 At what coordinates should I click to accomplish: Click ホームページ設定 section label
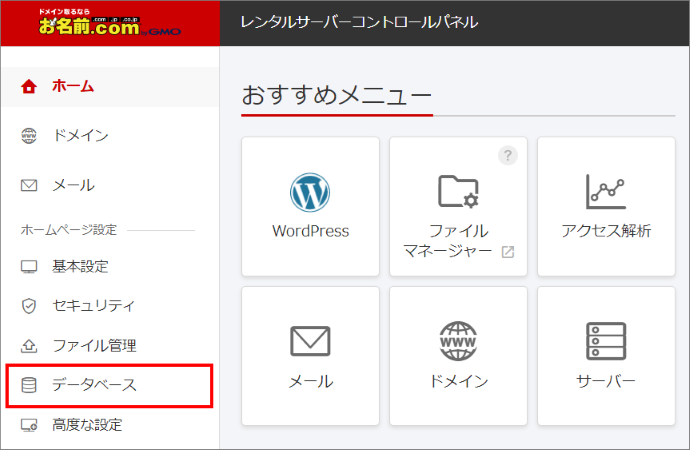coord(69,230)
